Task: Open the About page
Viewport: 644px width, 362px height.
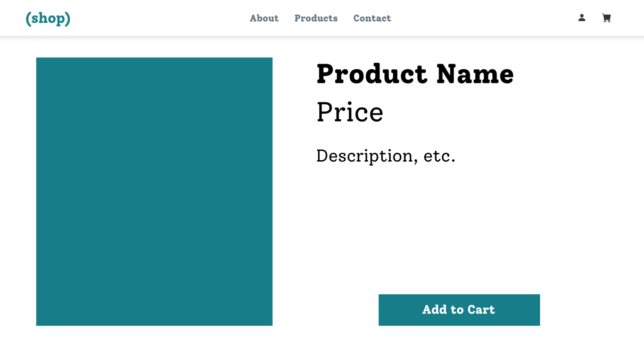Action: coord(264,18)
